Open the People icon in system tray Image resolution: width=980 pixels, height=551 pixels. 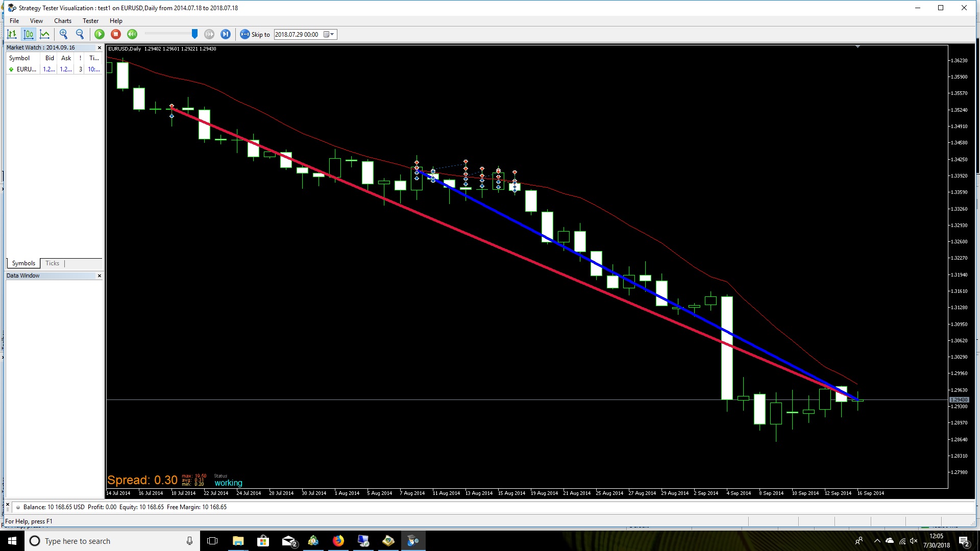pyautogui.click(x=859, y=541)
